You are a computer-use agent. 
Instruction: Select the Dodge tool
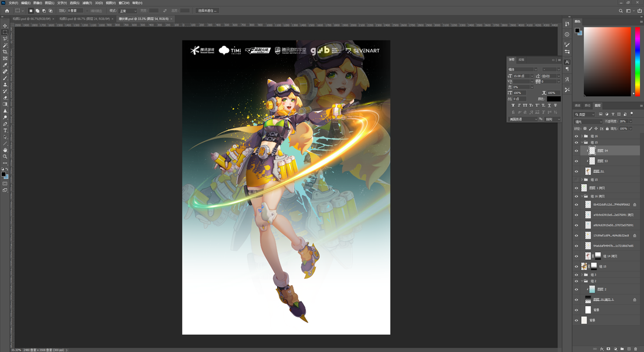click(x=5, y=117)
